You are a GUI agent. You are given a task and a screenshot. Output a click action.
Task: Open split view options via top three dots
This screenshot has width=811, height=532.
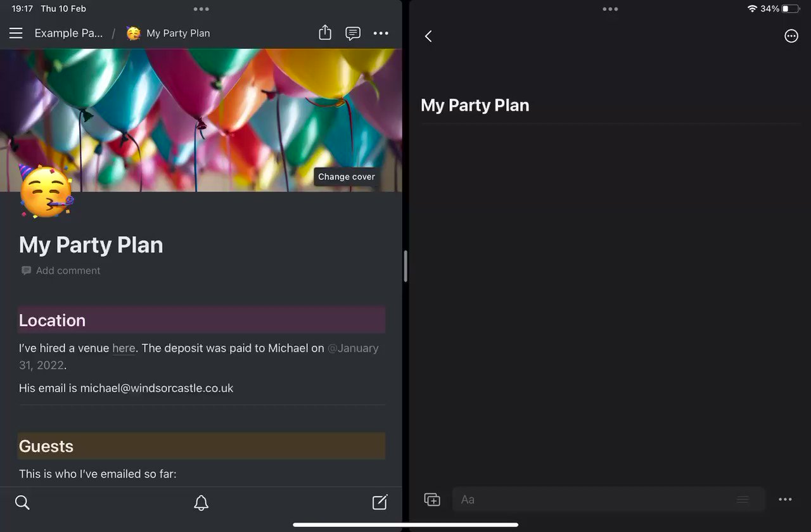pos(201,9)
